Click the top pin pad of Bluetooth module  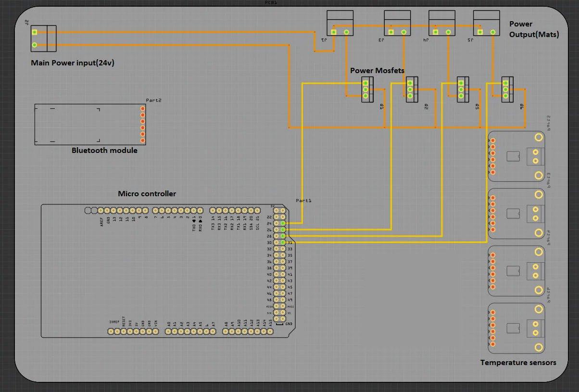tap(142, 109)
